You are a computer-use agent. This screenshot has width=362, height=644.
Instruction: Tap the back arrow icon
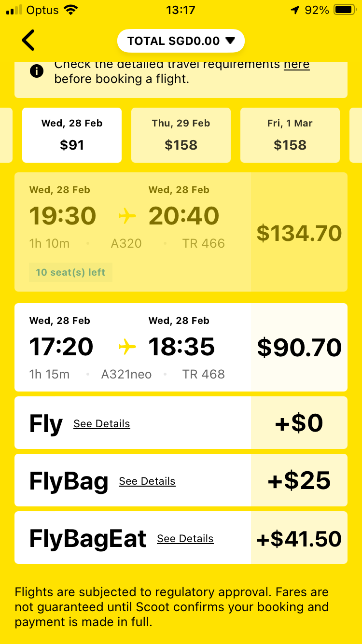[28, 40]
